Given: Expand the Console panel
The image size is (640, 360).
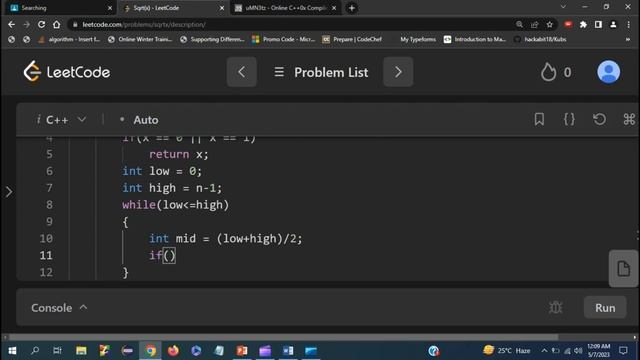Looking at the screenshot, I should (59, 308).
